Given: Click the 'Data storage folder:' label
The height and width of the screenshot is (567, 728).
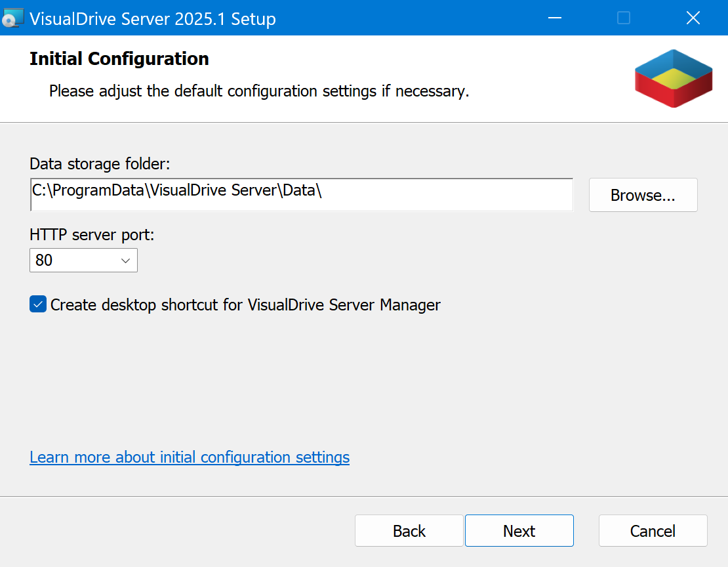Looking at the screenshot, I should [100, 163].
